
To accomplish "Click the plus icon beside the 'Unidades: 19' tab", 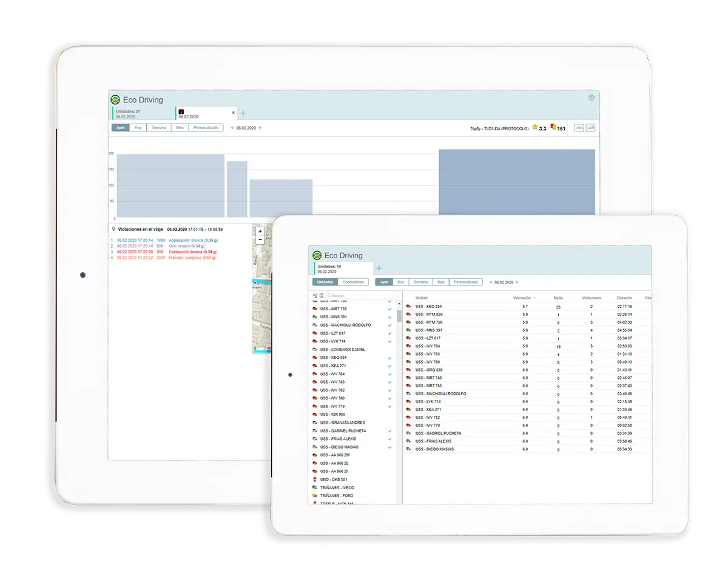I will (379, 268).
